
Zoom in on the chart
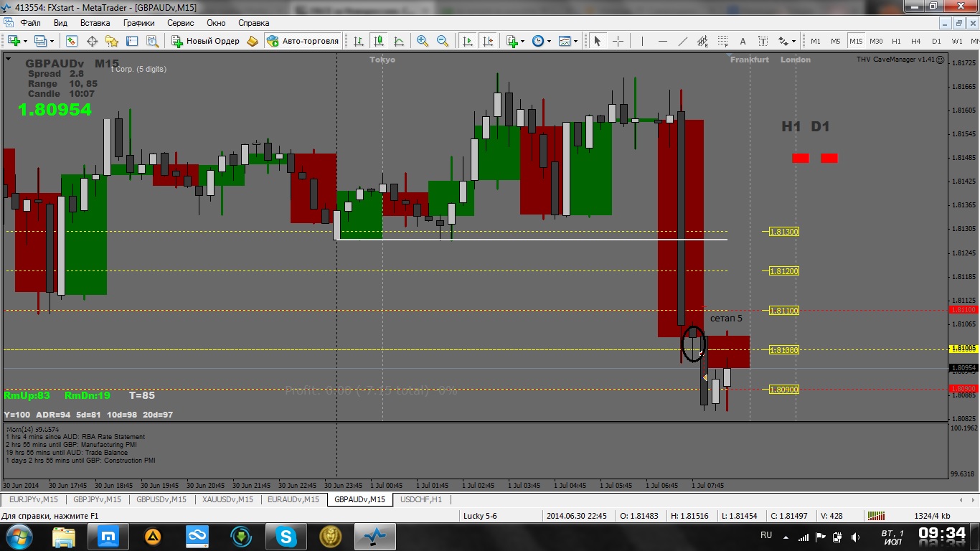point(423,41)
